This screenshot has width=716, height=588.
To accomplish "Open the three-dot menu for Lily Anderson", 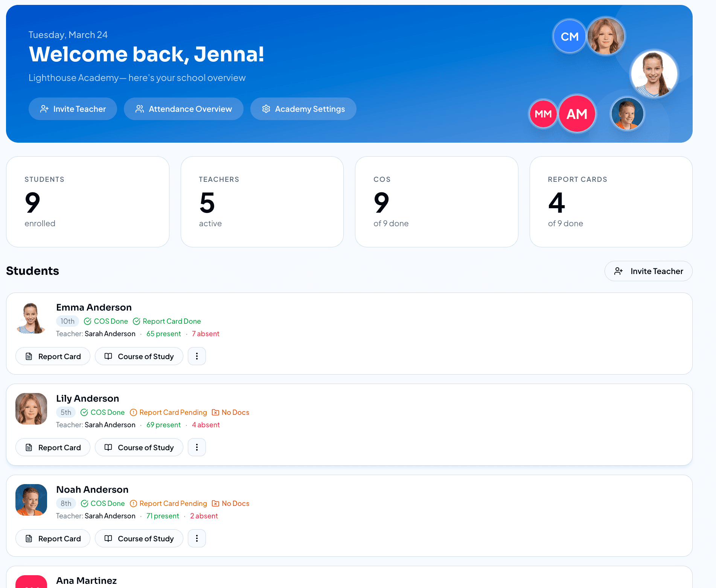I will [x=197, y=447].
